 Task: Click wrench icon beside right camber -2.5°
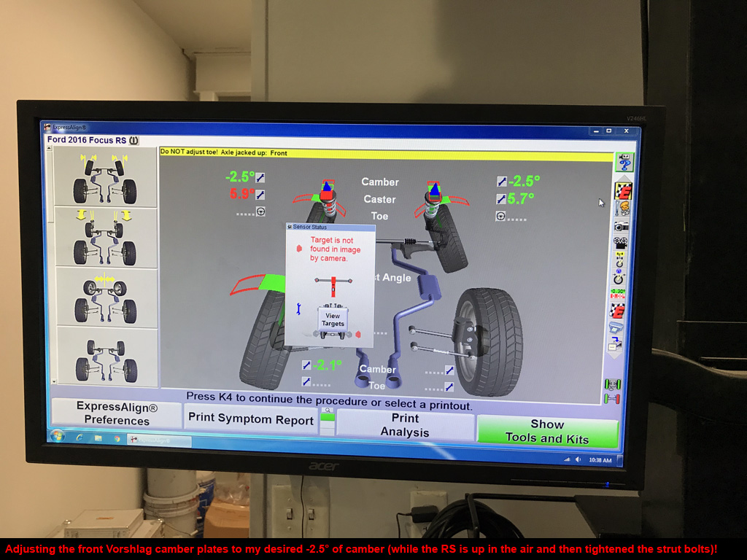[501, 182]
